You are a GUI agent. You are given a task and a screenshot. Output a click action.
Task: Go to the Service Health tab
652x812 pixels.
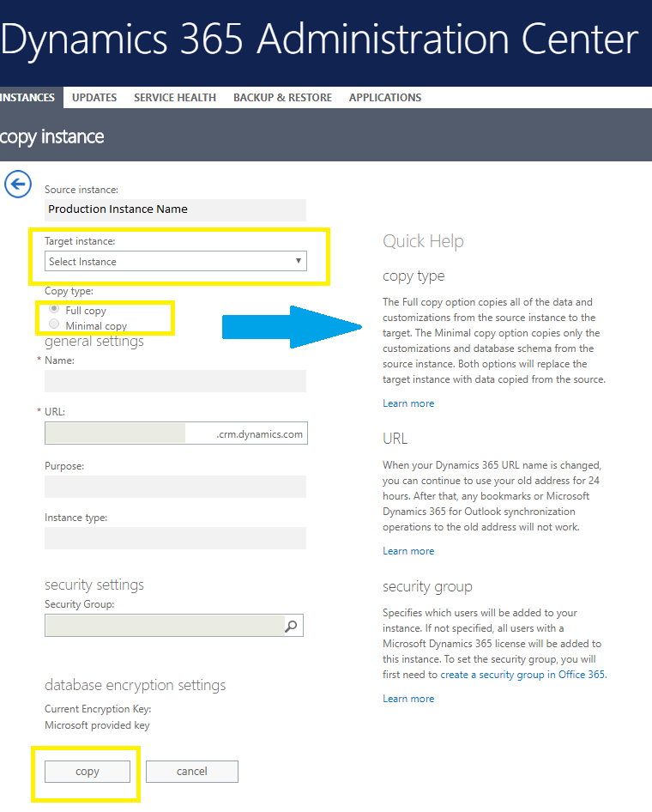175,98
